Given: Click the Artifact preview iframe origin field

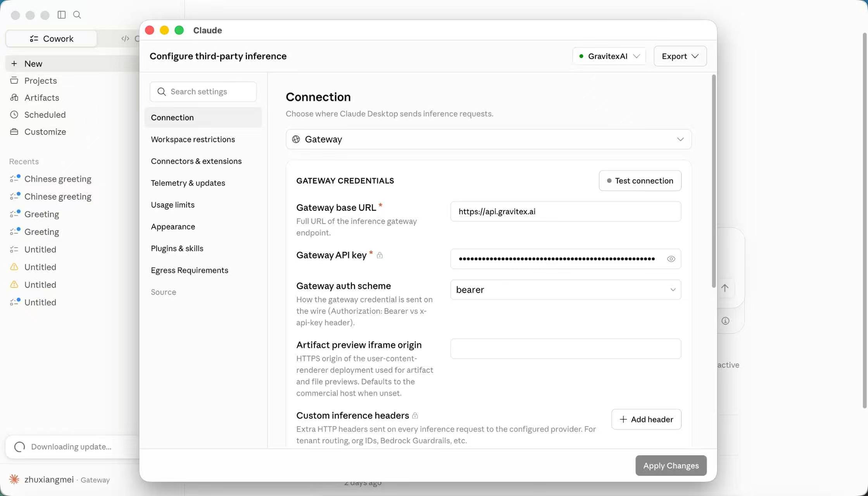Looking at the screenshot, I should [x=566, y=349].
